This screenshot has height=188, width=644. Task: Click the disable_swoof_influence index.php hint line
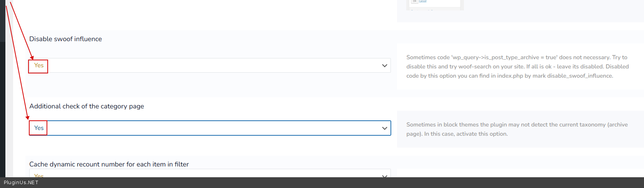pos(509,76)
